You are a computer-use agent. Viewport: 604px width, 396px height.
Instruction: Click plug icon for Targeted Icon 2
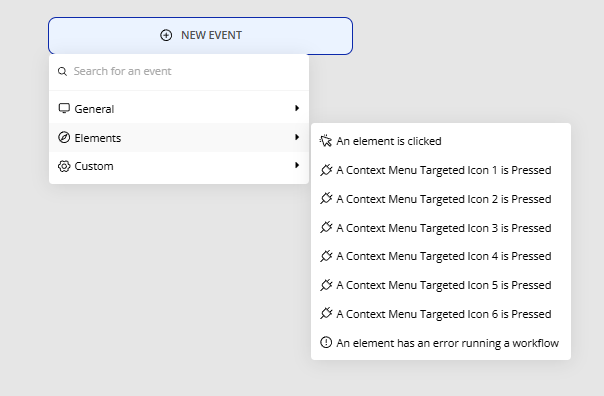[326, 198]
